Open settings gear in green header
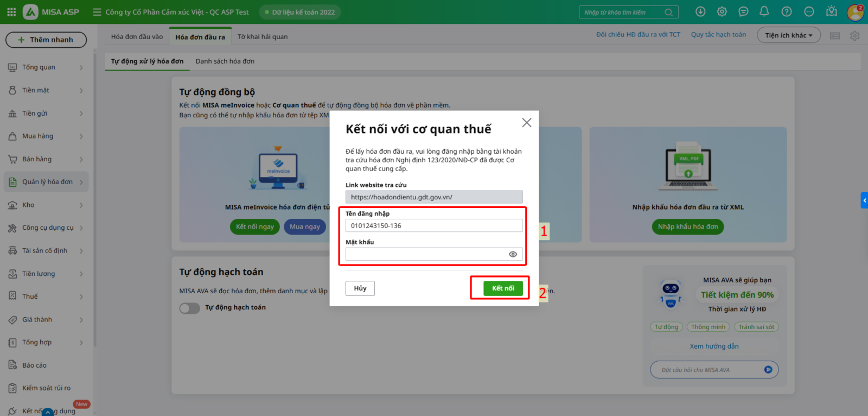The image size is (868, 416). [722, 12]
